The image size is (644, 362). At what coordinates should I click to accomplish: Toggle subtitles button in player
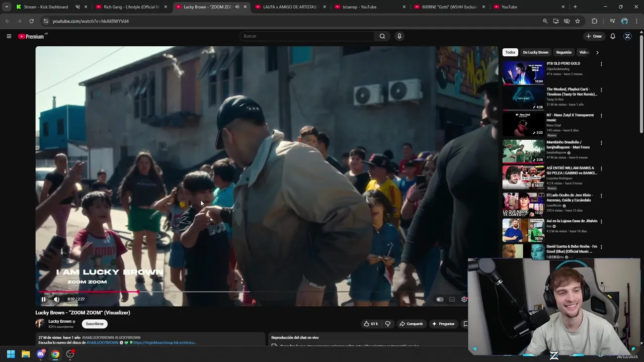(452, 299)
